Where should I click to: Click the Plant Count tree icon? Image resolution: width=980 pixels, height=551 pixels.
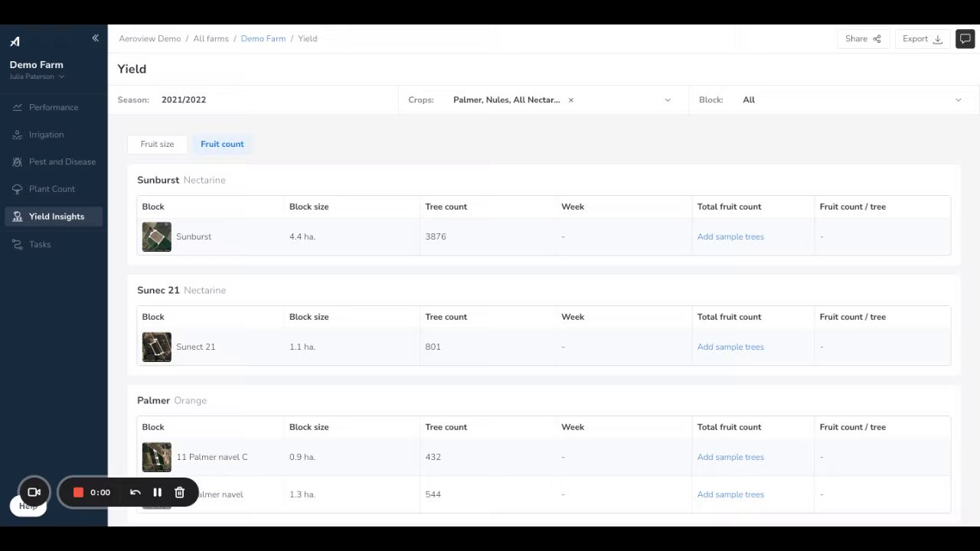(17, 189)
